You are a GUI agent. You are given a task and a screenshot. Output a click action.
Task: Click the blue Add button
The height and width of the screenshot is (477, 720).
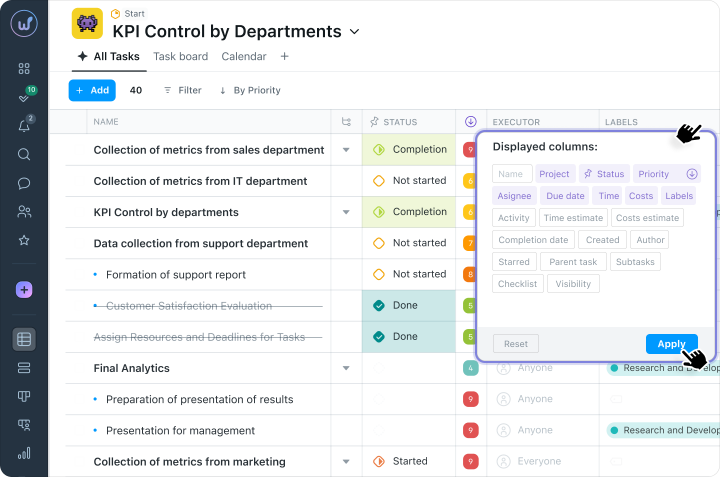(92, 90)
